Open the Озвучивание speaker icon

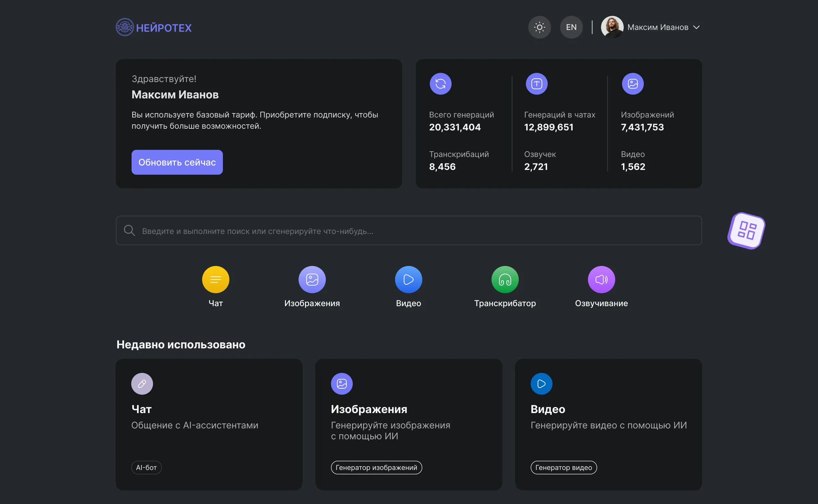[x=601, y=279]
